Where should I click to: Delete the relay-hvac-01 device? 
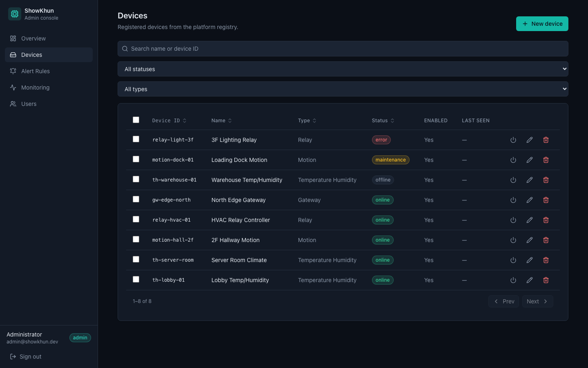pyautogui.click(x=546, y=220)
